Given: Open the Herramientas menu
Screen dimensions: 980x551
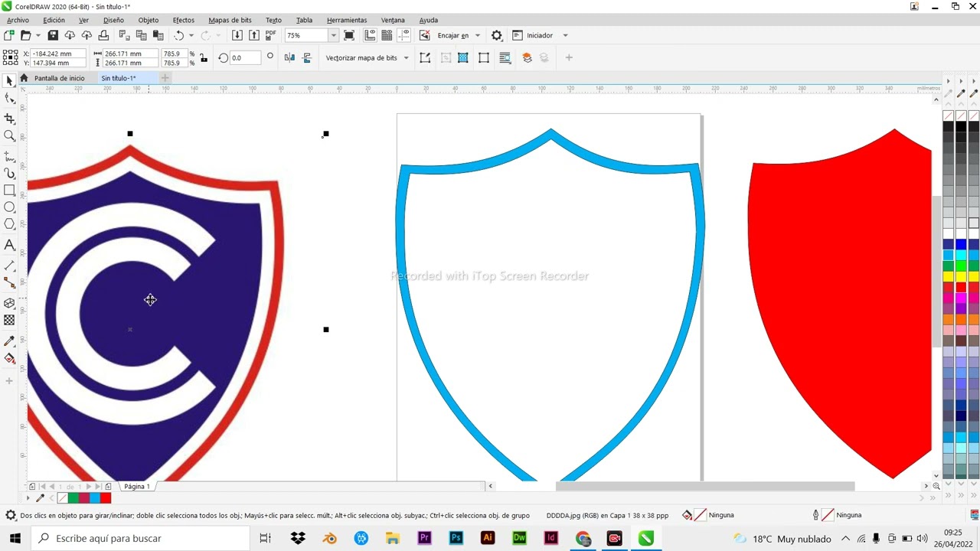Looking at the screenshot, I should tap(345, 20).
